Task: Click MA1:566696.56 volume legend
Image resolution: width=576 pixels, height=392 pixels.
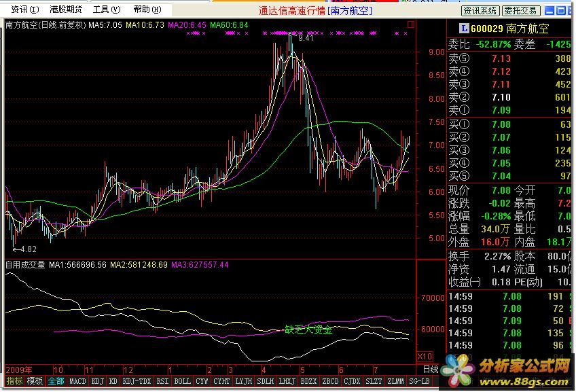Action: click(77, 264)
